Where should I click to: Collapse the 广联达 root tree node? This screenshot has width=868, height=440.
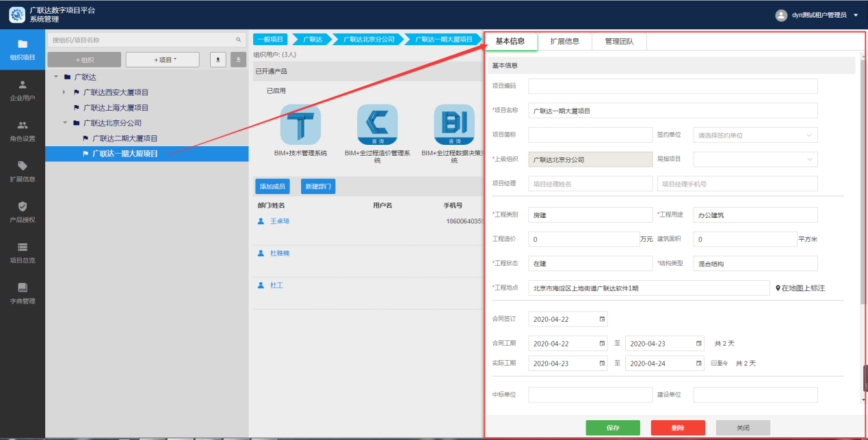pos(56,77)
